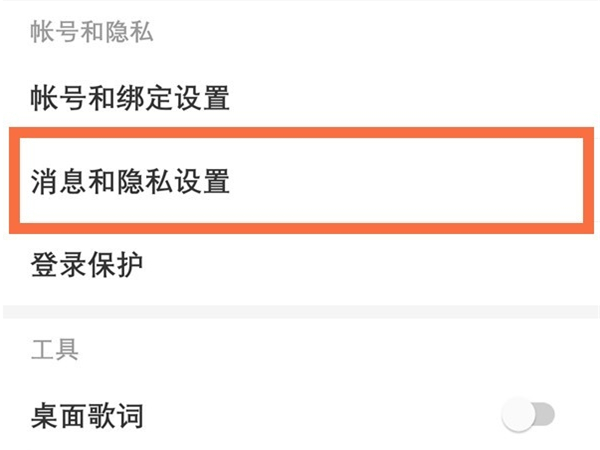Tap the 桌面歌词 text label
Image resolution: width=600 pixels, height=450 pixels.
[x=87, y=416]
